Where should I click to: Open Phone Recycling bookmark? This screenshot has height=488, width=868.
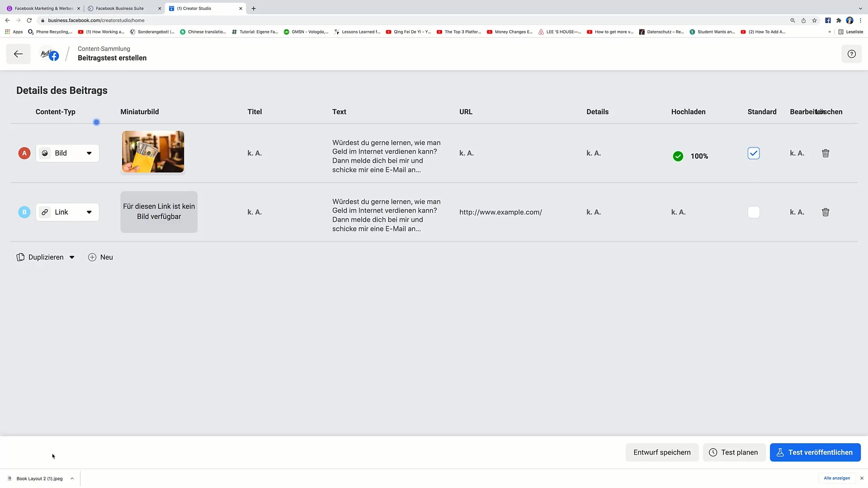[x=50, y=32]
